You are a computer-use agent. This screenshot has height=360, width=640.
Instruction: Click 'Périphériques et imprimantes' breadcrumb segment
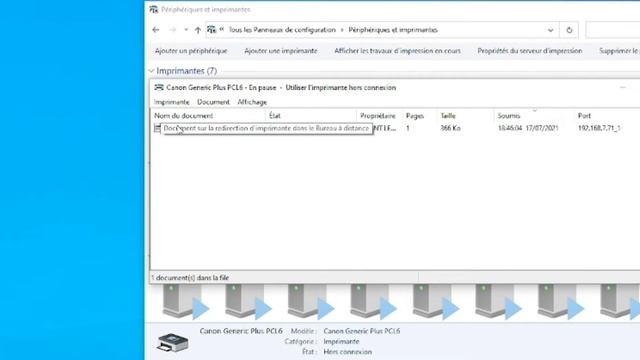(x=393, y=30)
